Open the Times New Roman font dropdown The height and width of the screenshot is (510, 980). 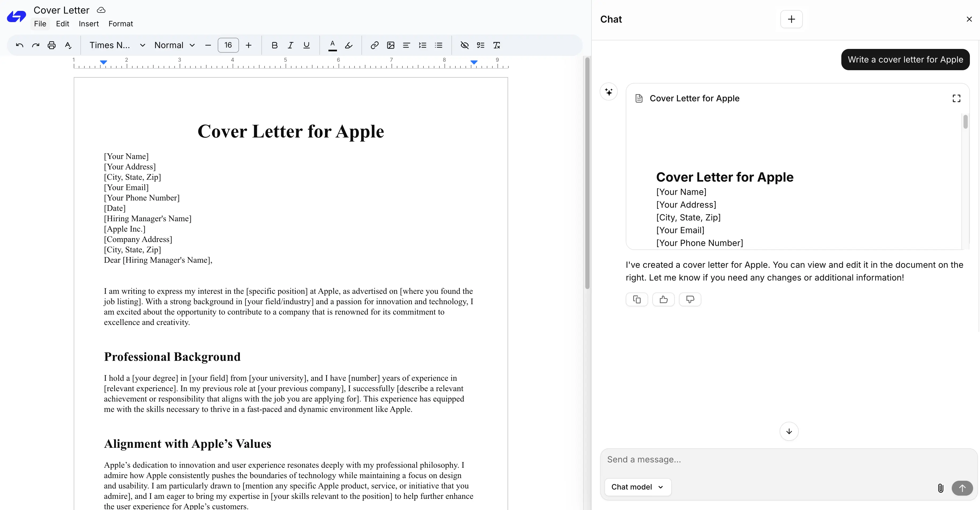(117, 45)
